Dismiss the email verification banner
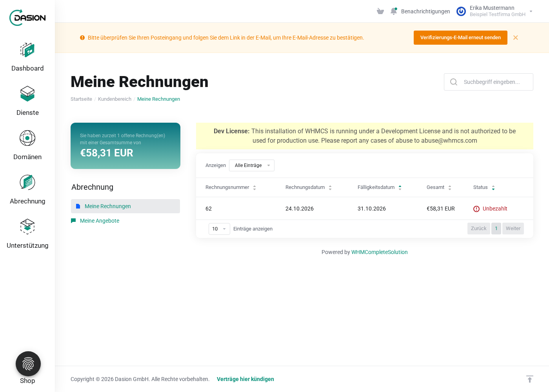Viewport: 549px width, 392px height. click(x=516, y=38)
